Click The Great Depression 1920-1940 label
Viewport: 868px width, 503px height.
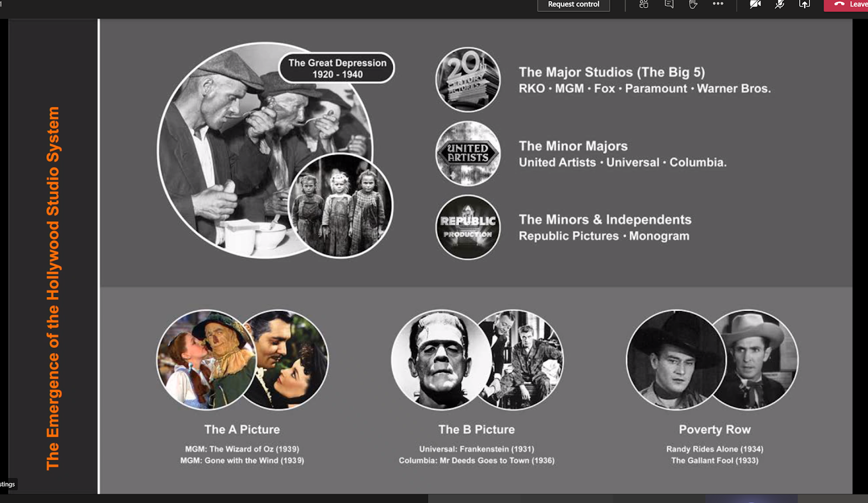[337, 68]
